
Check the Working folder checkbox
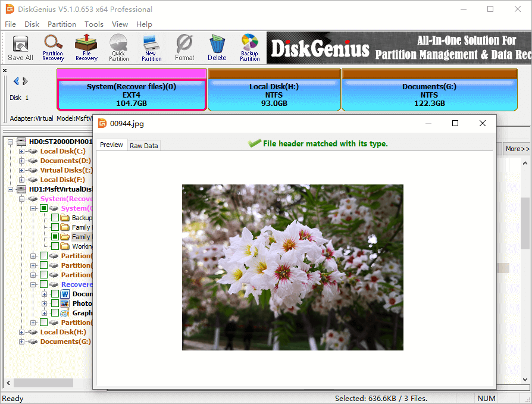(x=55, y=246)
